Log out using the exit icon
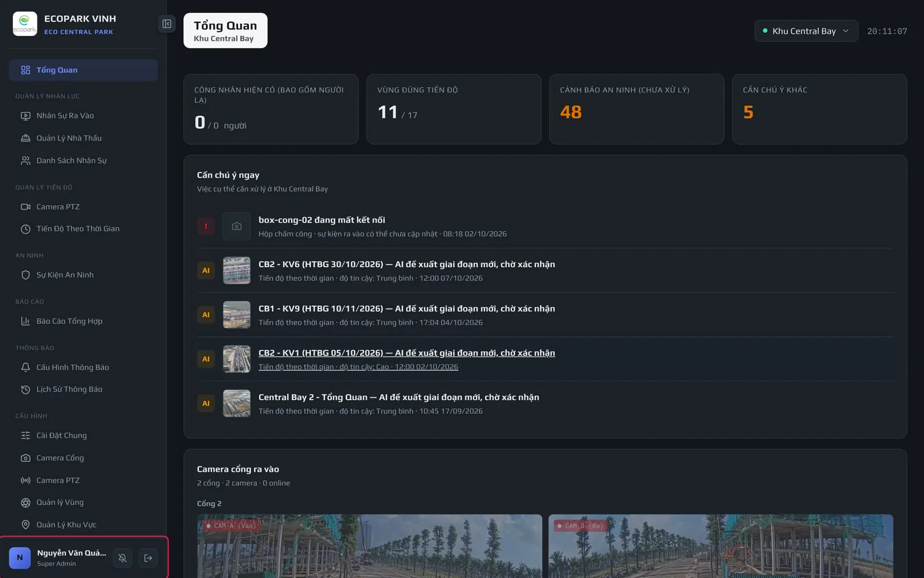Viewport: 924px width, 578px height. 148,558
